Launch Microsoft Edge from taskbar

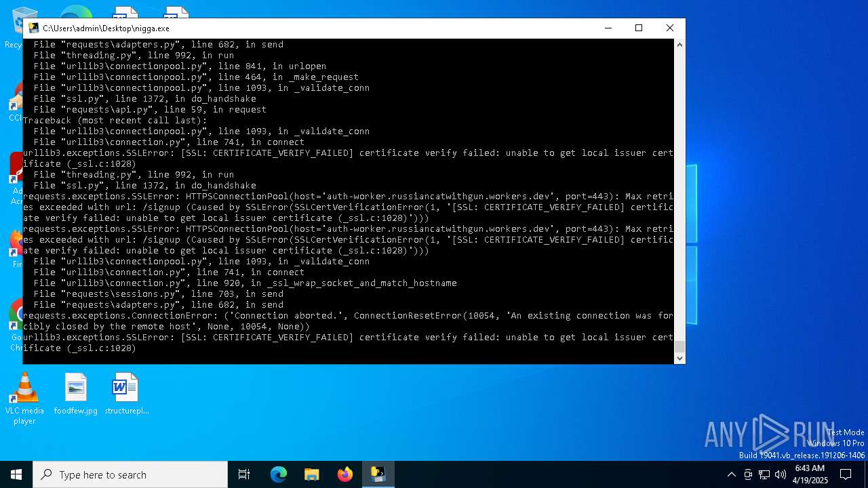tap(279, 474)
